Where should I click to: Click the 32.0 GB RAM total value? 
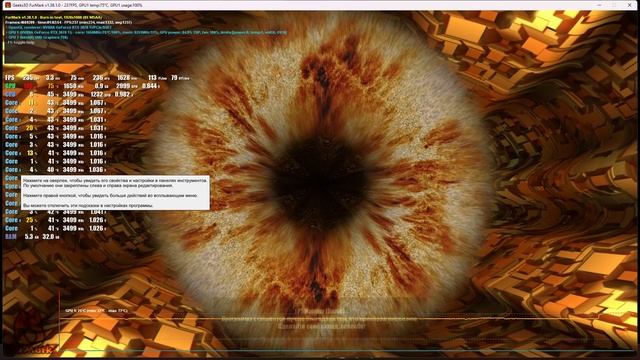point(48,237)
